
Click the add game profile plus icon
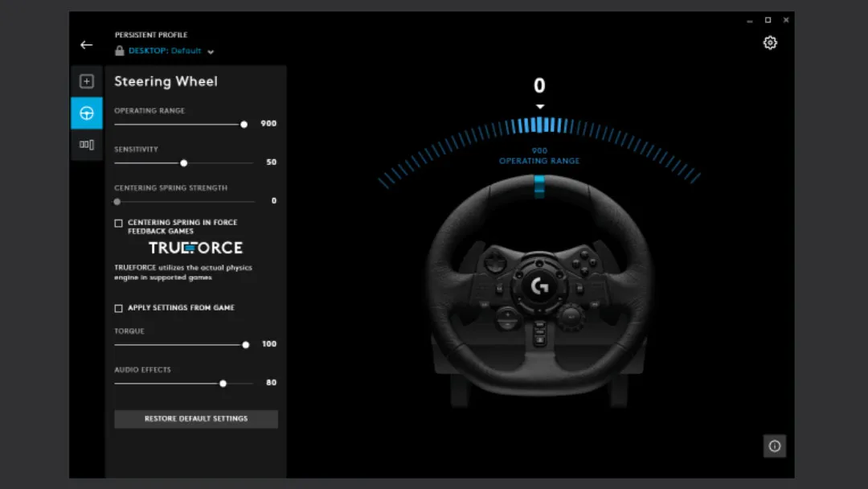pos(87,81)
